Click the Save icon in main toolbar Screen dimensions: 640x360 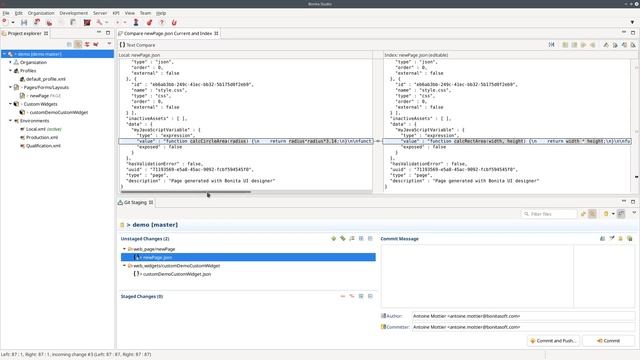tap(24, 22)
